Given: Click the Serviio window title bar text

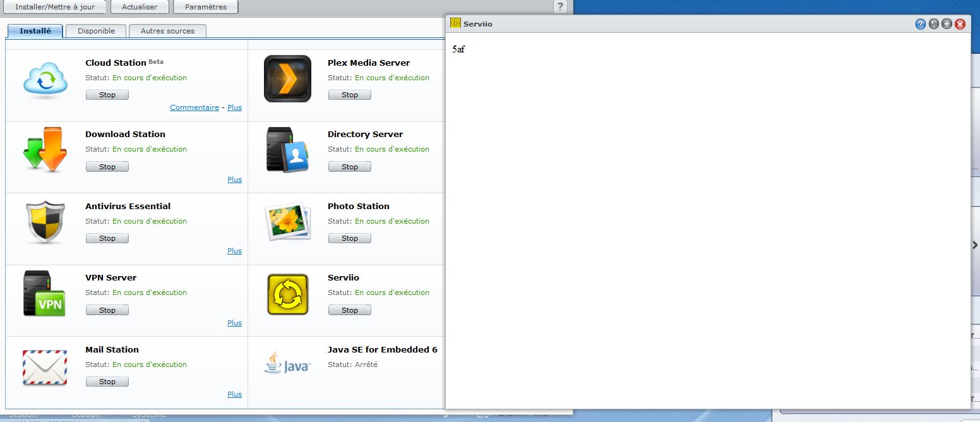Looking at the screenshot, I should click(478, 24).
